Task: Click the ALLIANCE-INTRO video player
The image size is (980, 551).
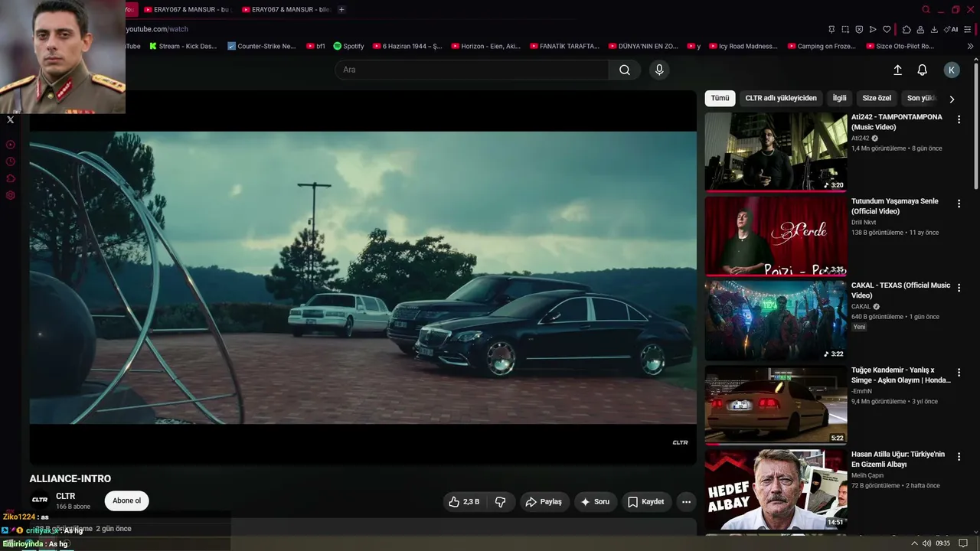Action: pyautogui.click(x=363, y=278)
